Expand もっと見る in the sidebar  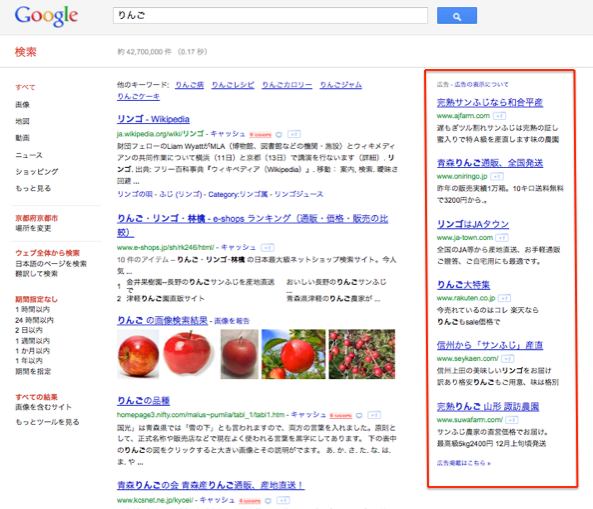pos(33,188)
